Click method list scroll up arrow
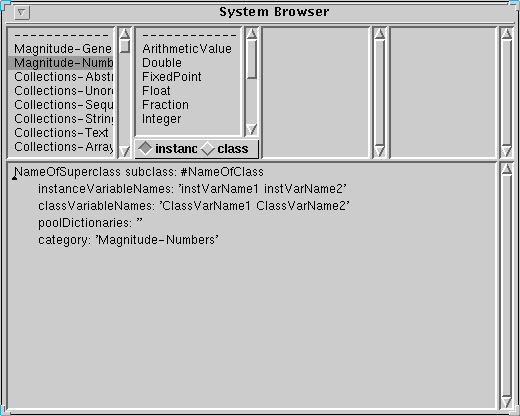520x416 pixels. tap(507, 34)
